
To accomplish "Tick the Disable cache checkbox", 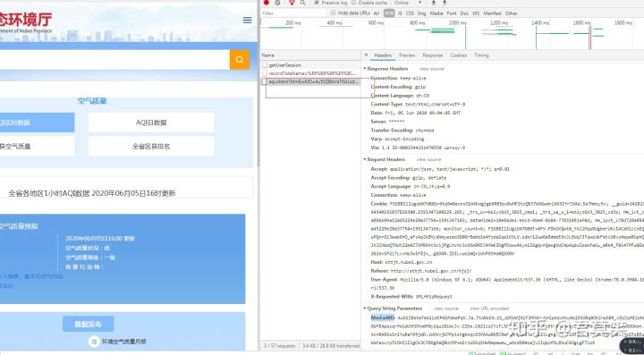I will [x=354, y=3].
